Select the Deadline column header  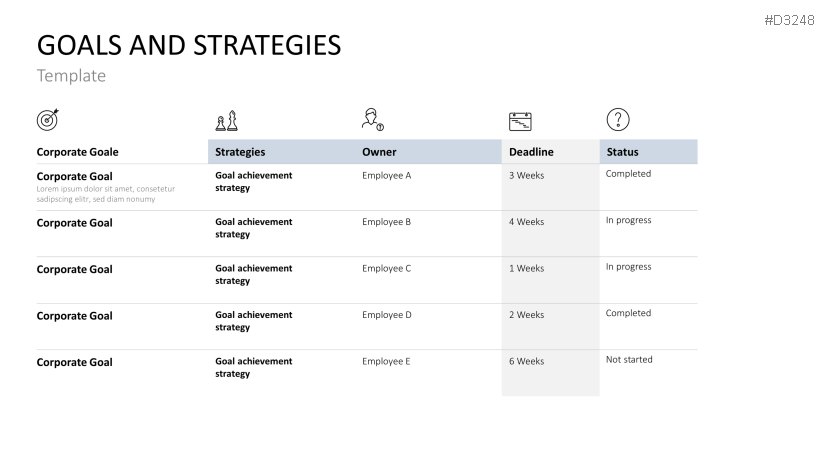coord(531,152)
